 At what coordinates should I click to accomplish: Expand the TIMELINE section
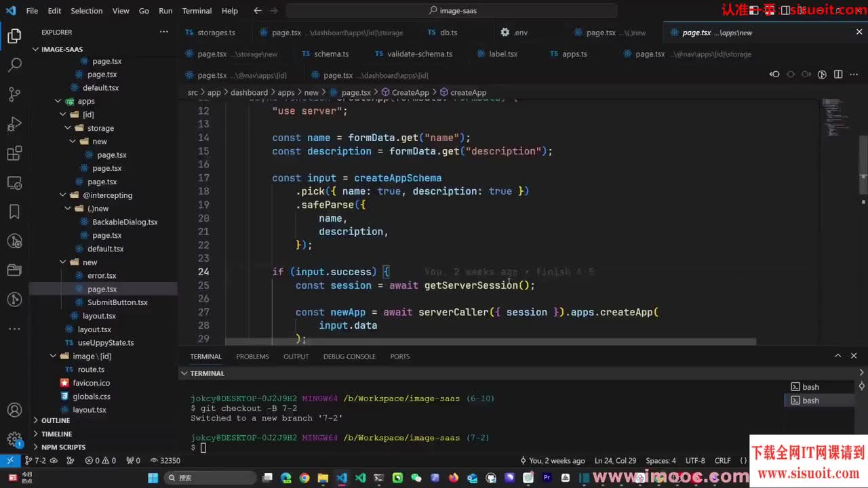(x=57, y=434)
